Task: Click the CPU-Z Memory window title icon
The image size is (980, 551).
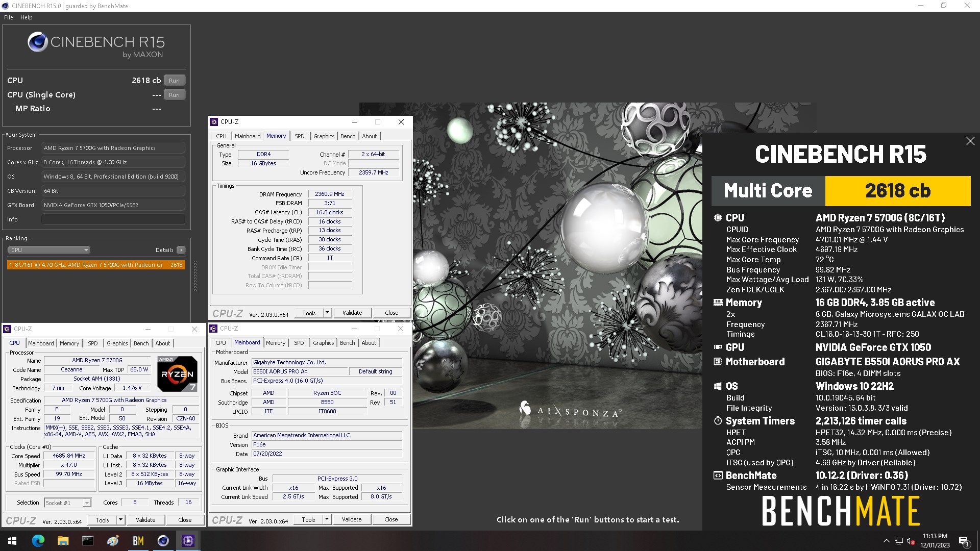Action: coord(214,122)
